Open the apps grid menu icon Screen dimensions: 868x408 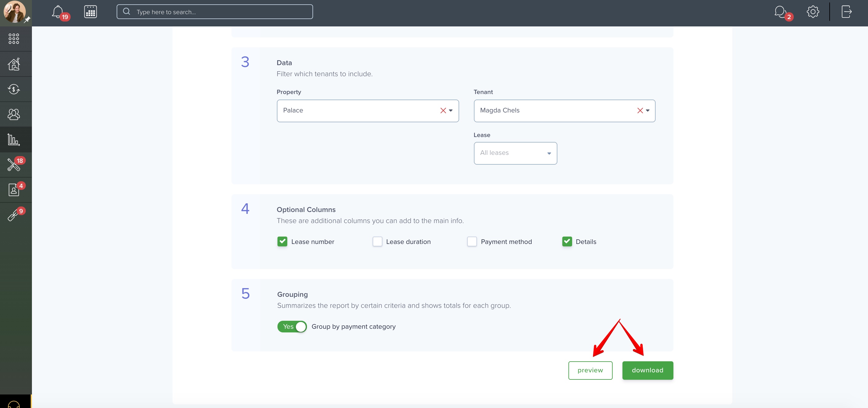[x=14, y=39]
